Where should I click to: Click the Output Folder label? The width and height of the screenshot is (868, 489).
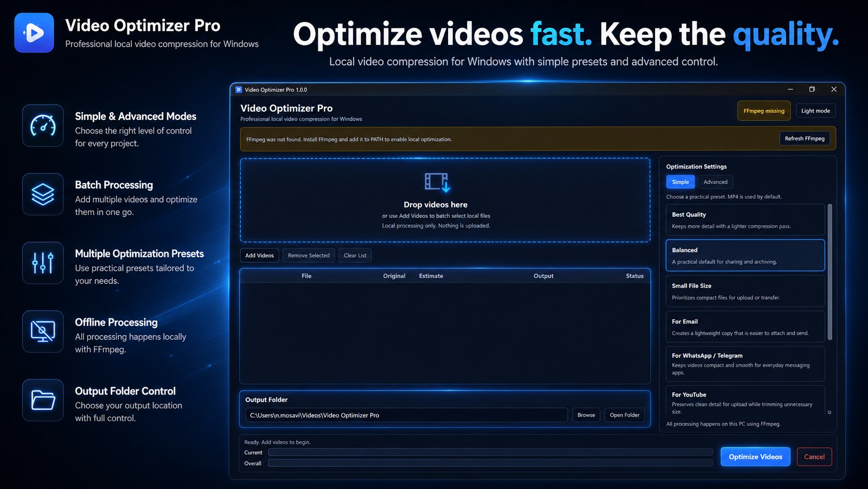pos(266,400)
